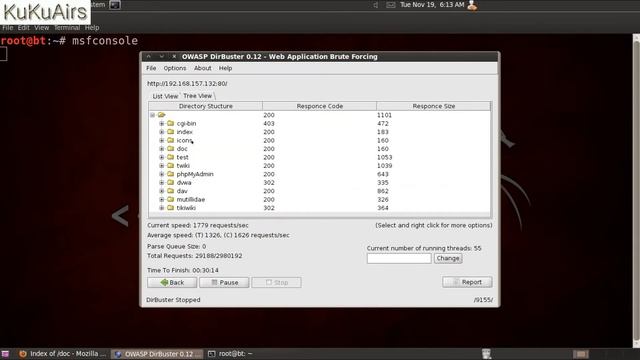This screenshot has height=360, width=640.
Task: Click the index folder icon
Action: pyautogui.click(x=171, y=132)
